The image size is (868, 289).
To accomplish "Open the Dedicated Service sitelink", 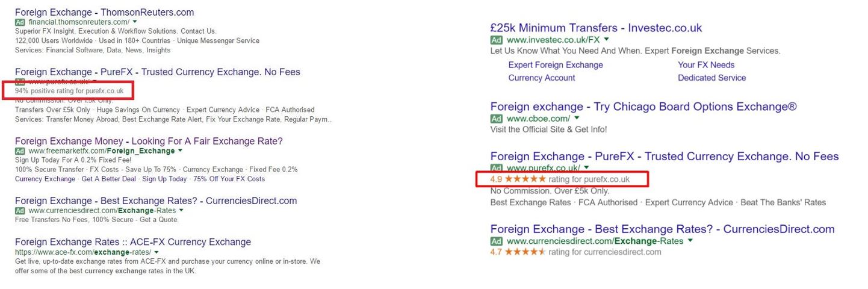I will (711, 78).
